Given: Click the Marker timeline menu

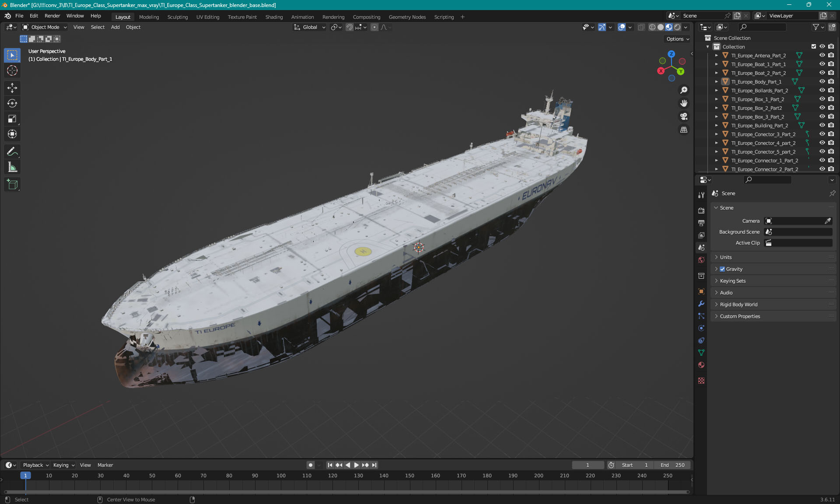Looking at the screenshot, I should pos(105,465).
